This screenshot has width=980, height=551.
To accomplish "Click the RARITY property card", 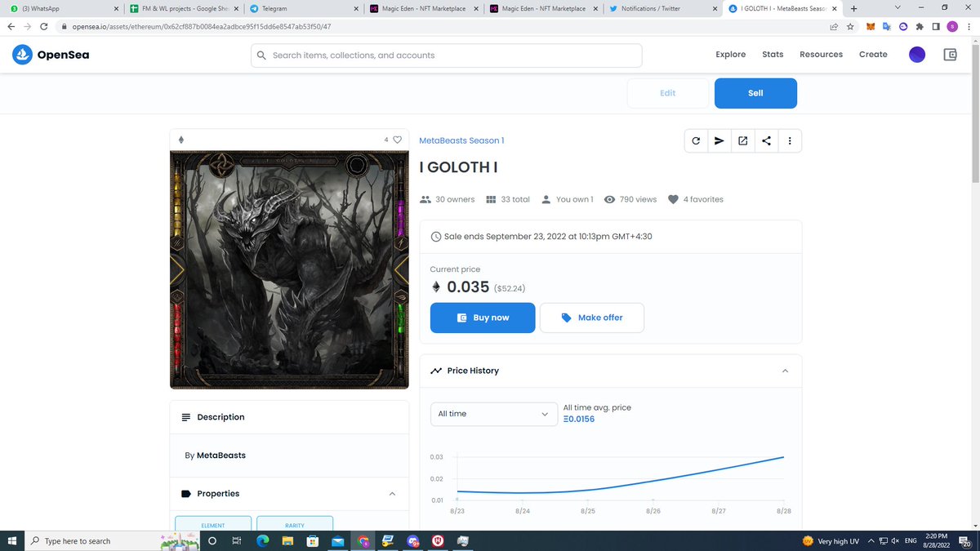I will 295,522.
